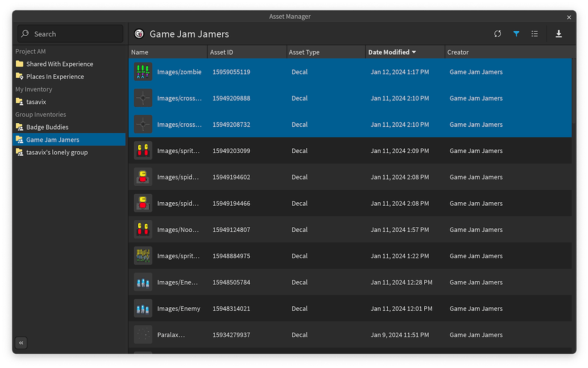Collapse the sidebar with the chevron button
The width and height of the screenshot is (588, 368).
[x=21, y=343]
